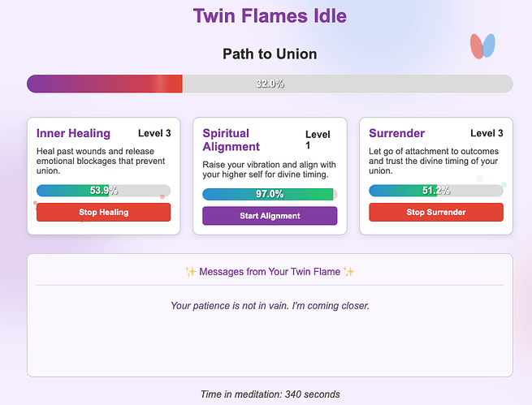The image size is (532, 405).
Task: Click Messages from Your Twin Flame header
Action: click(x=270, y=271)
